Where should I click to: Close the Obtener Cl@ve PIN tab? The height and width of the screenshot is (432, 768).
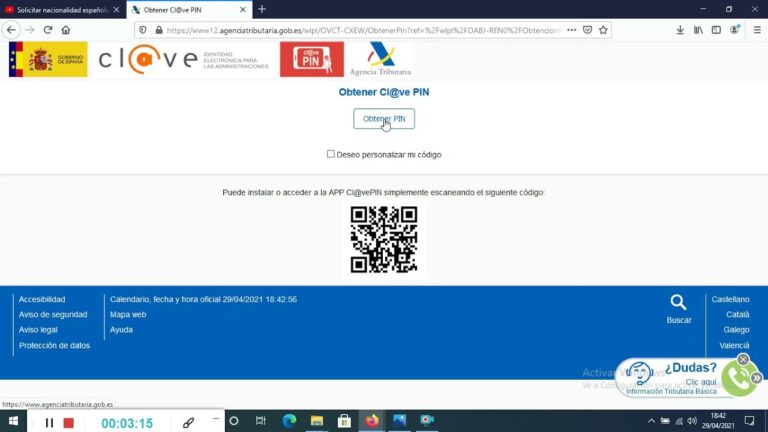[x=242, y=10]
